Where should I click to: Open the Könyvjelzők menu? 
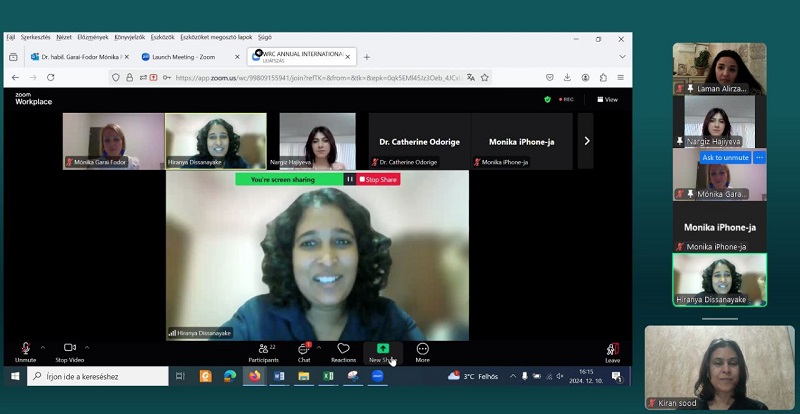(x=130, y=37)
